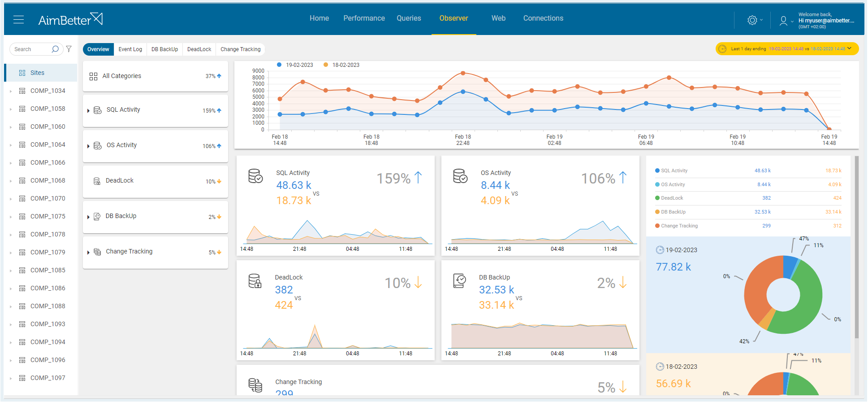Image resolution: width=868 pixels, height=402 pixels.
Task: Click the OS Activity card database icon
Action: [x=460, y=176]
